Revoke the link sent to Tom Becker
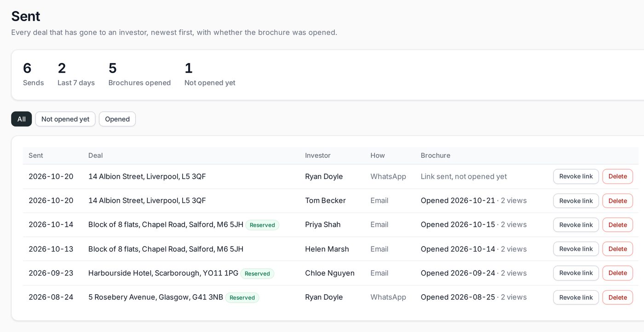The image size is (644, 332). point(576,201)
